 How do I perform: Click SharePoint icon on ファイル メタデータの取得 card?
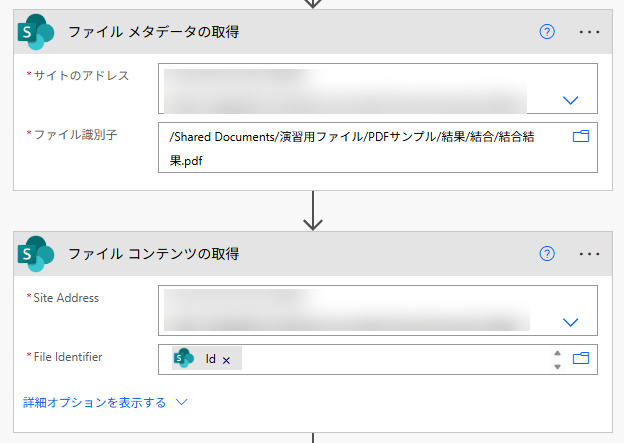(x=36, y=32)
